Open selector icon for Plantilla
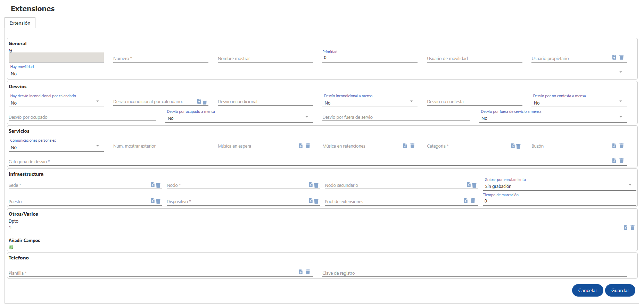Screen dimensions: 644x307 click(300, 272)
